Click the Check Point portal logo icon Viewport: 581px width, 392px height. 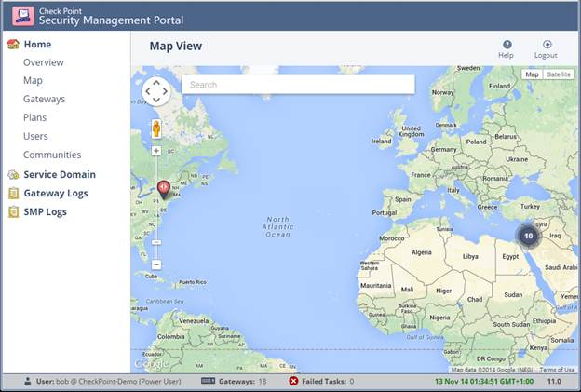pyautogui.click(x=23, y=16)
